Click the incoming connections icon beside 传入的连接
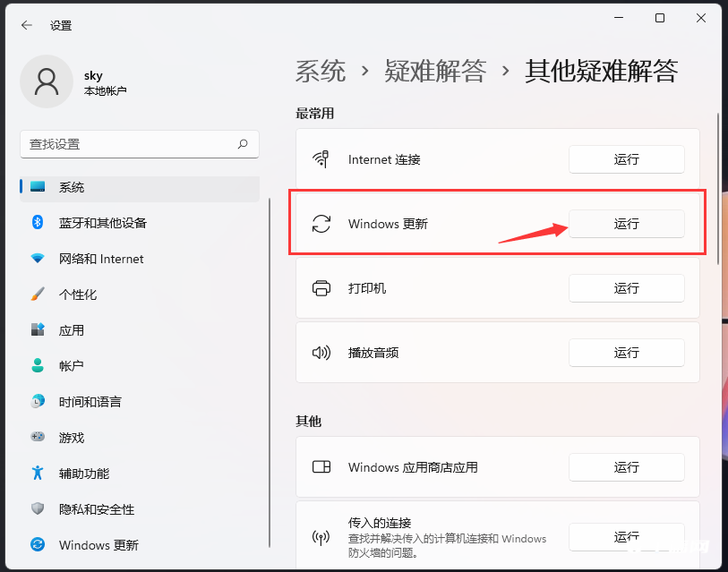This screenshot has height=572, width=728. 321,537
